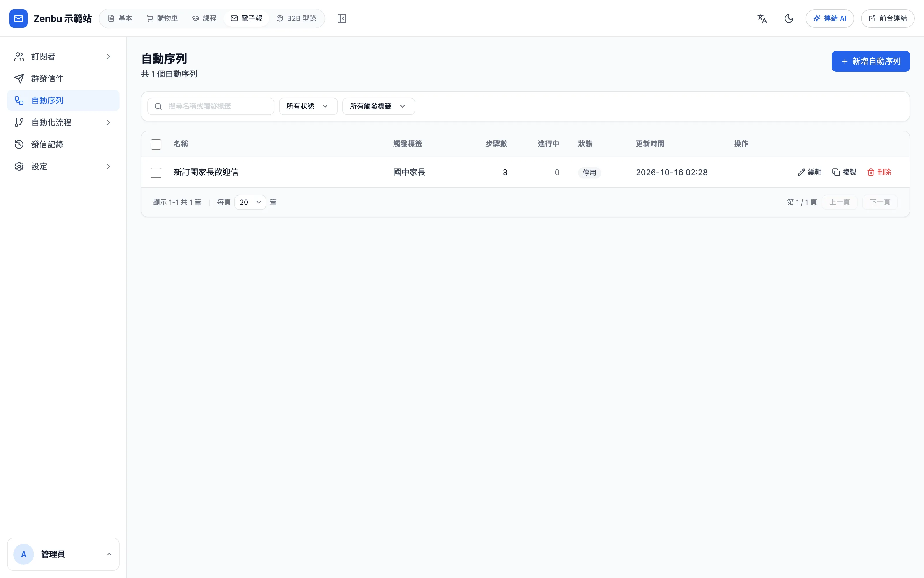Focus the 搜尋名稱或觸發標籤 search field
The height and width of the screenshot is (578, 924).
coord(211,106)
